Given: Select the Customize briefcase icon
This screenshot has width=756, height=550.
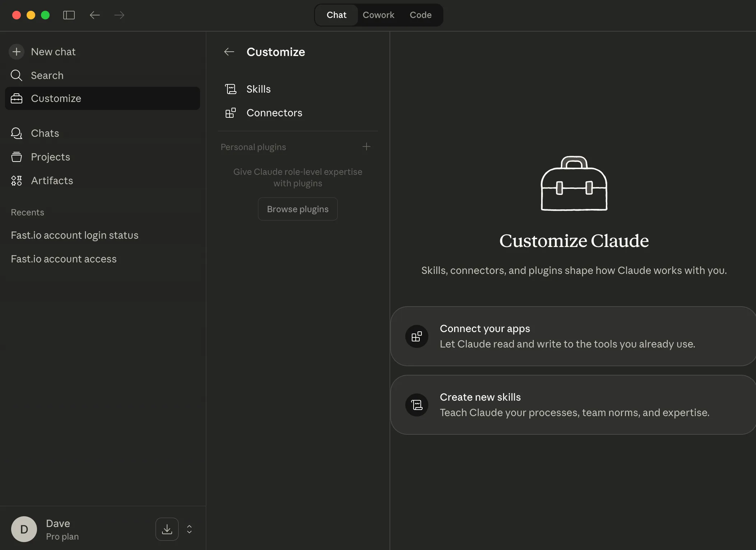Looking at the screenshot, I should click(17, 98).
